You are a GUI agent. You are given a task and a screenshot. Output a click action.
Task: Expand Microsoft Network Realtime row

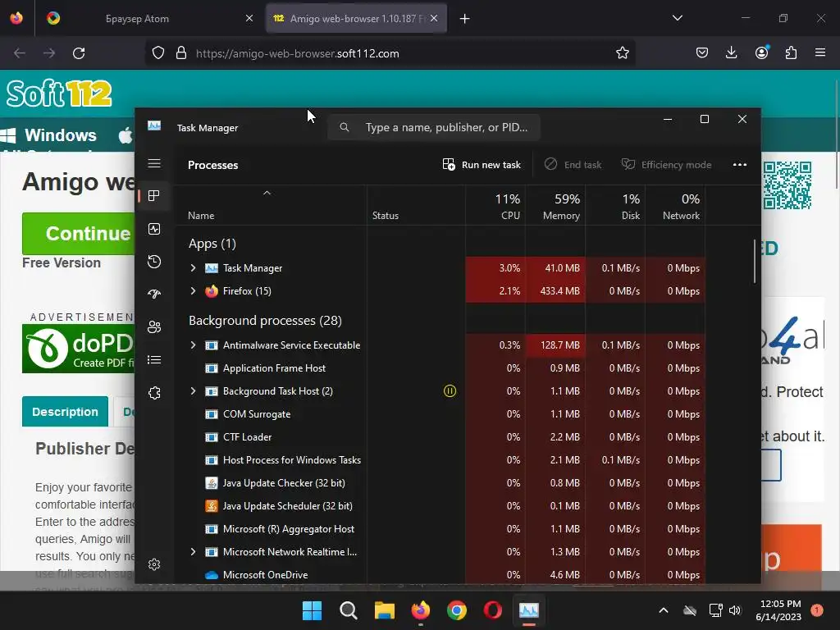click(x=194, y=552)
